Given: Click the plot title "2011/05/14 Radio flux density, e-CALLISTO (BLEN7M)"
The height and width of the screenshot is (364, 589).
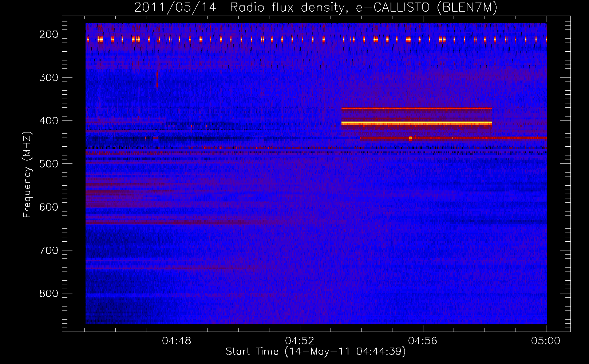Looking at the screenshot, I should click(x=315, y=7).
